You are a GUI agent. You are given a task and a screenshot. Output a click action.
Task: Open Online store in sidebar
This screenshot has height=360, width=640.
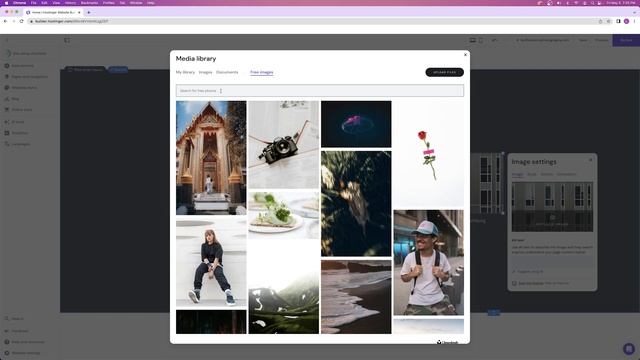[x=18, y=110]
